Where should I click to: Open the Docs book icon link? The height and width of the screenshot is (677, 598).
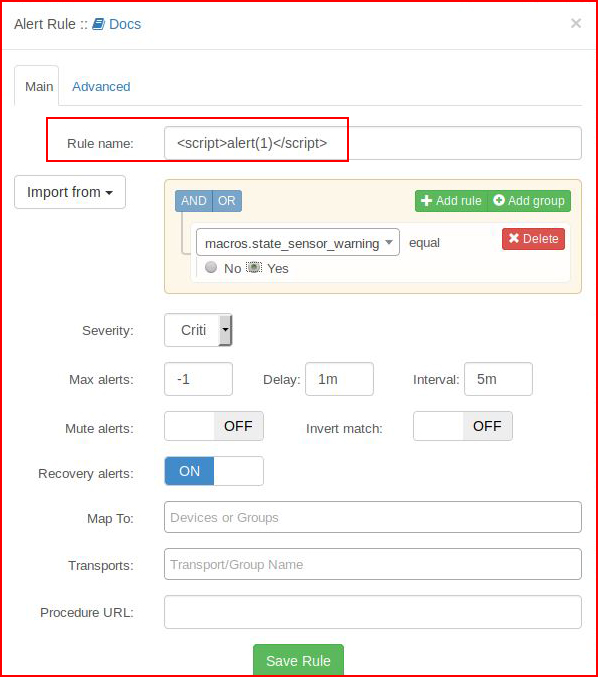point(98,24)
